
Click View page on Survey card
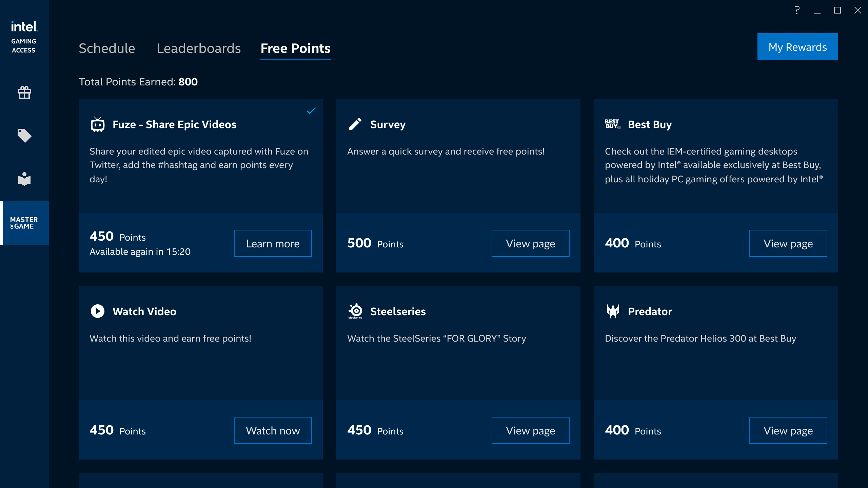530,243
